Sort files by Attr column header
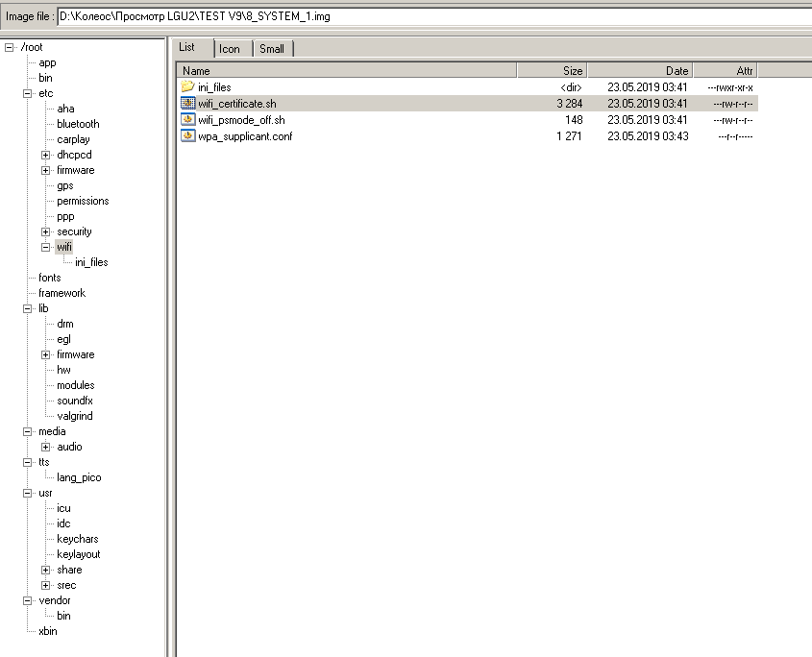The image size is (812, 657). [x=726, y=70]
